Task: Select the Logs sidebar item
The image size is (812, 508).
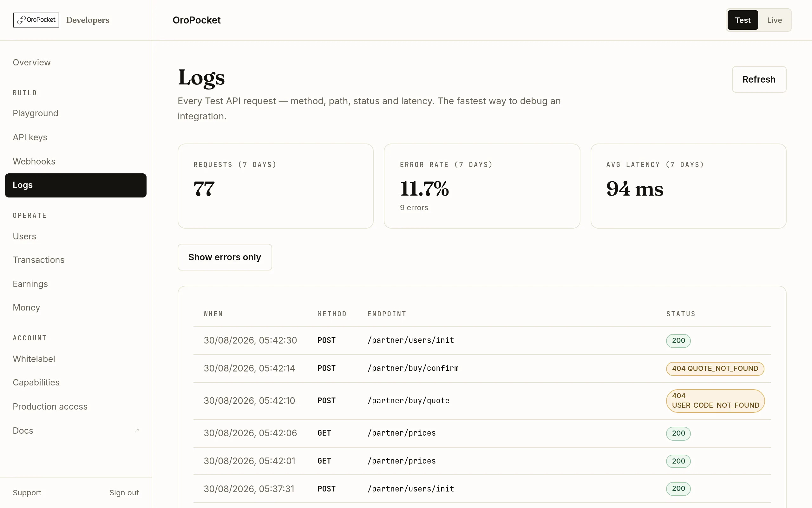Action: 76,185
